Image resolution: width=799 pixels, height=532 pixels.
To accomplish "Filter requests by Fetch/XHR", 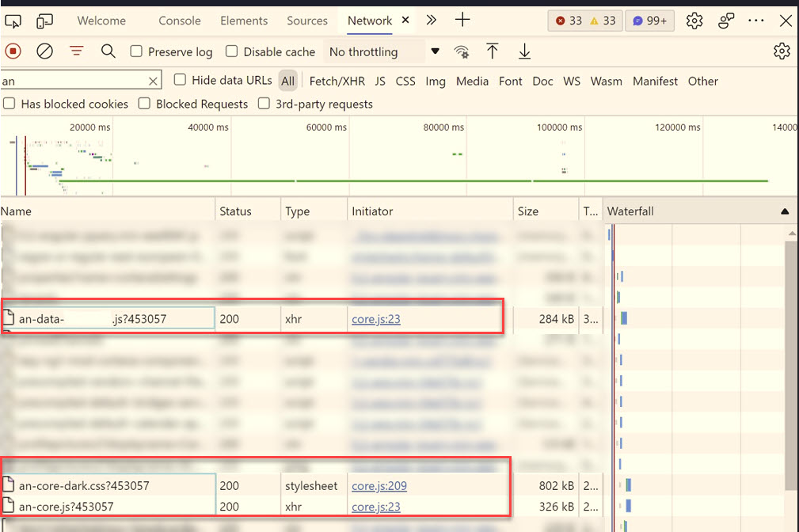I will click(337, 81).
